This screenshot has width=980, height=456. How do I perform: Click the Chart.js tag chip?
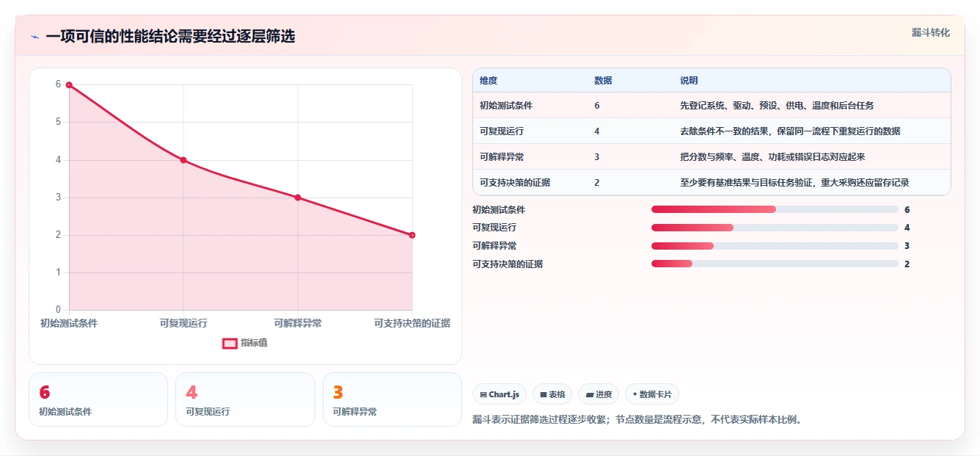pyautogui.click(x=500, y=394)
